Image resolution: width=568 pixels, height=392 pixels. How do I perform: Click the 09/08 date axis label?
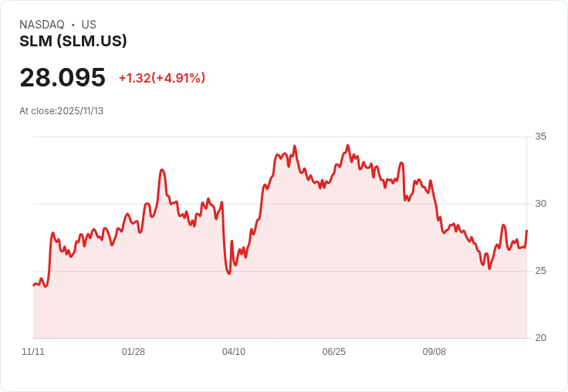(x=434, y=351)
